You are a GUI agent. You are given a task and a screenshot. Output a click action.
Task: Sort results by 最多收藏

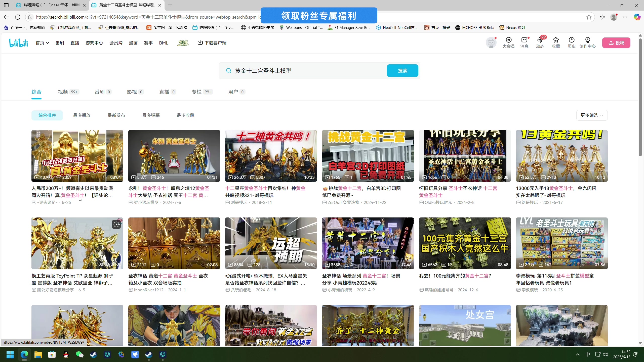(x=185, y=115)
